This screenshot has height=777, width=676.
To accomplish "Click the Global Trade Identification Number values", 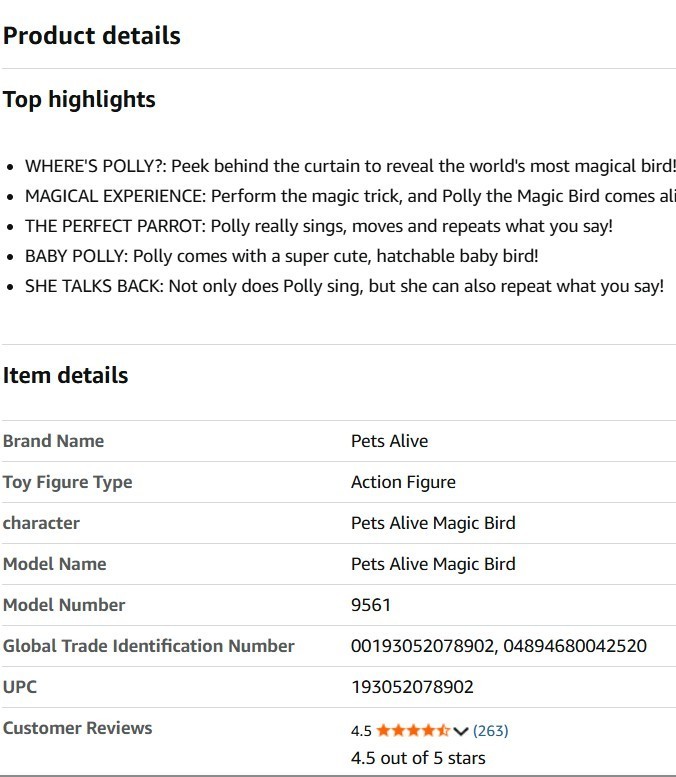I will pos(498,646).
